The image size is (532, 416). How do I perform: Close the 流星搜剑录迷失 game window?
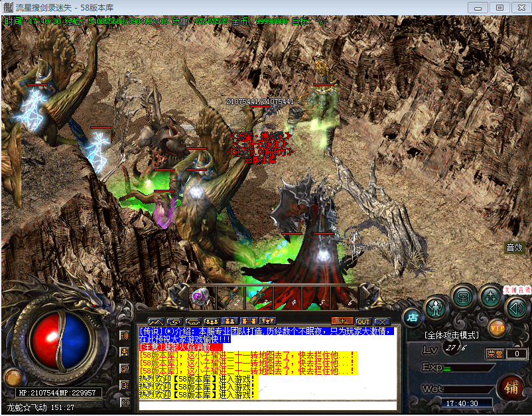[521, 7]
